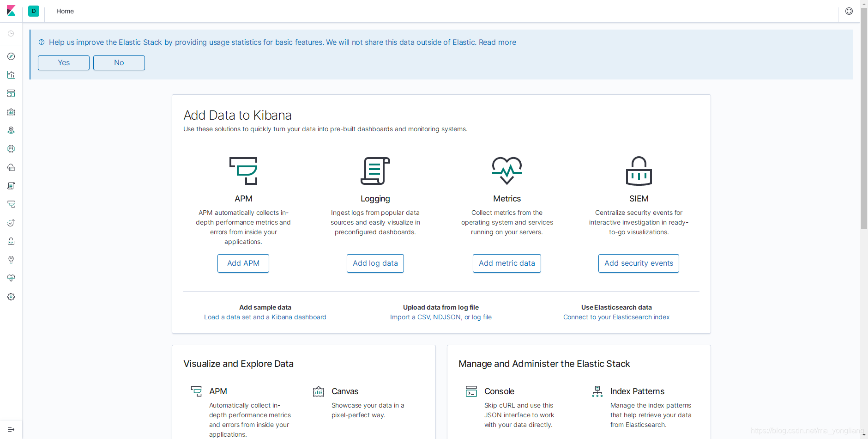The image size is (868, 439).
Task: Click No to decline usage statistics
Action: click(119, 63)
